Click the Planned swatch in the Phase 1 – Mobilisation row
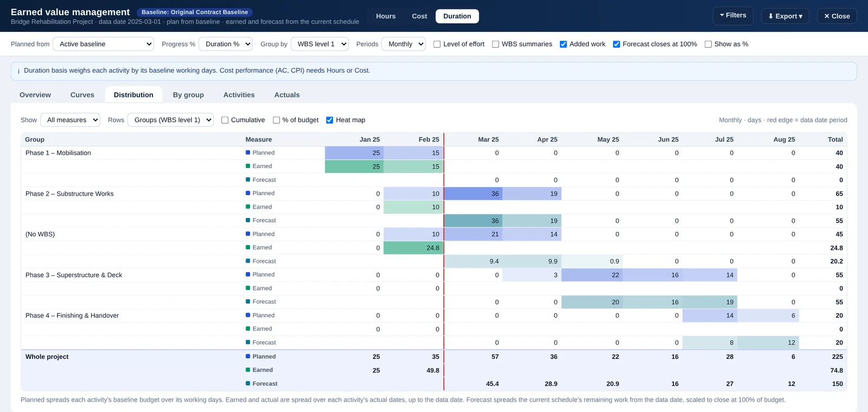This screenshot has width=868, height=412. 248,153
